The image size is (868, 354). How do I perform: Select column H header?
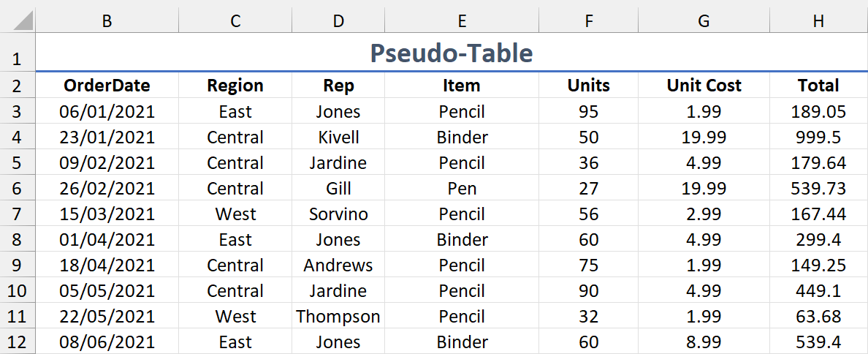point(818,21)
